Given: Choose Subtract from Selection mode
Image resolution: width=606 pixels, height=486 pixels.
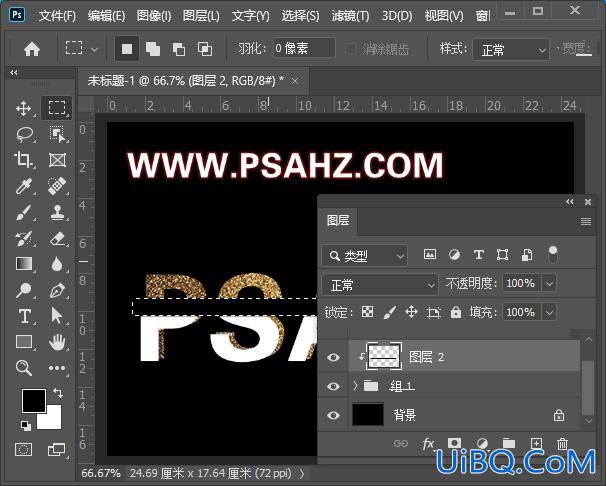Looking at the screenshot, I should [x=179, y=49].
